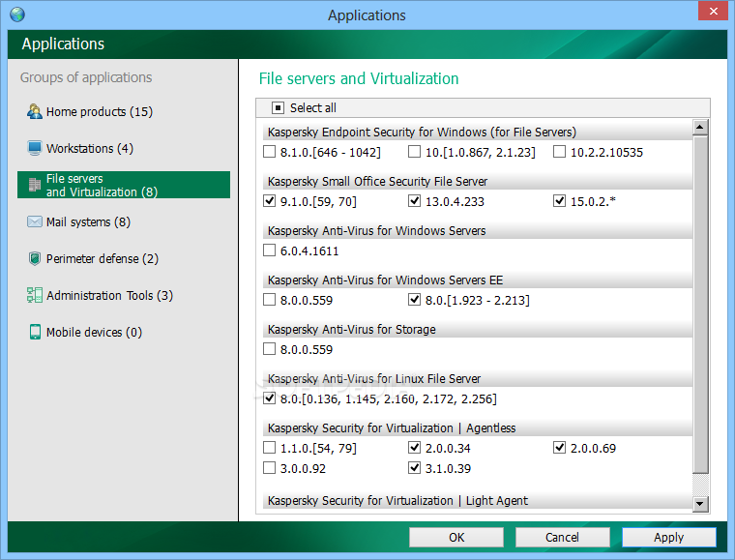Check 8.0.0.559 under Anti-Virus for Storage
The height and width of the screenshot is (560, 735).
pyautogui.click(x=269, y=349)
